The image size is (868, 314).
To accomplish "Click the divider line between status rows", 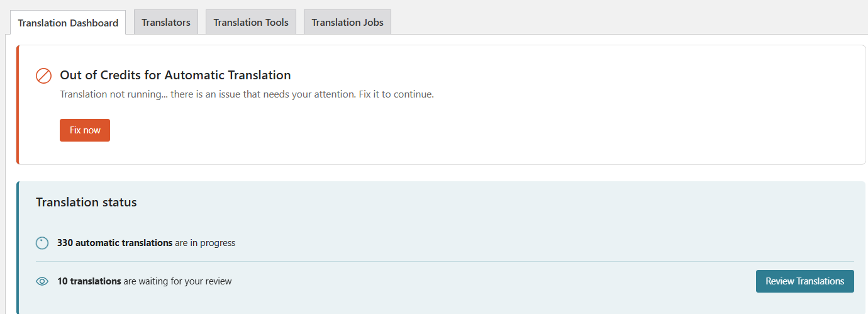I will coord(445,261).
